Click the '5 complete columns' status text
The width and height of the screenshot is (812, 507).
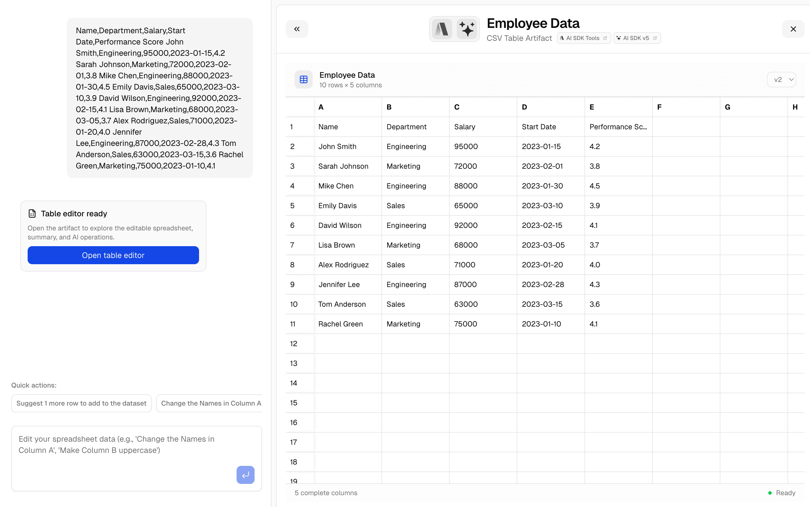click(325, 493)
